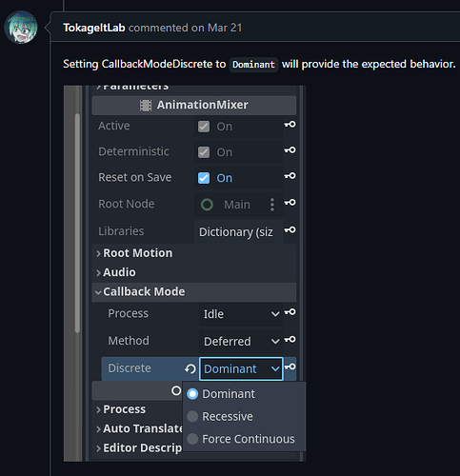
Task: Click the key icon beside Libraries
Action: click(290, 229)
